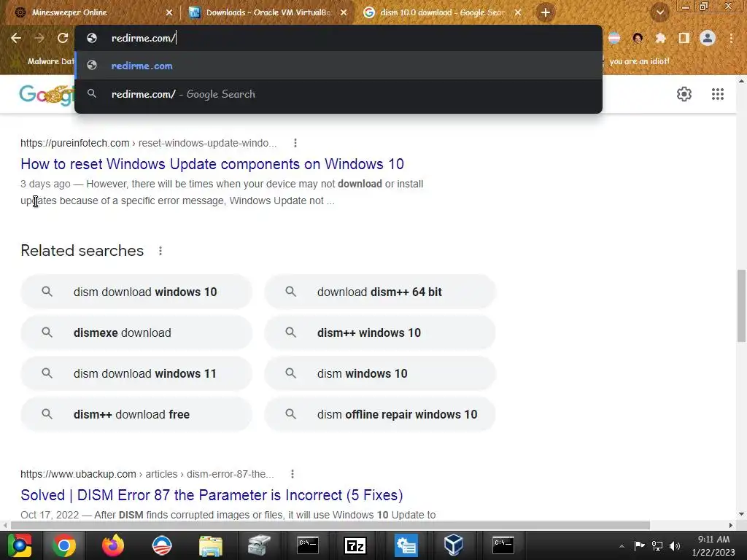The height and width of the screenshot is (560, 747).
Task: Open 'you are an idiot!' bookmark
Action: (639, 61)
